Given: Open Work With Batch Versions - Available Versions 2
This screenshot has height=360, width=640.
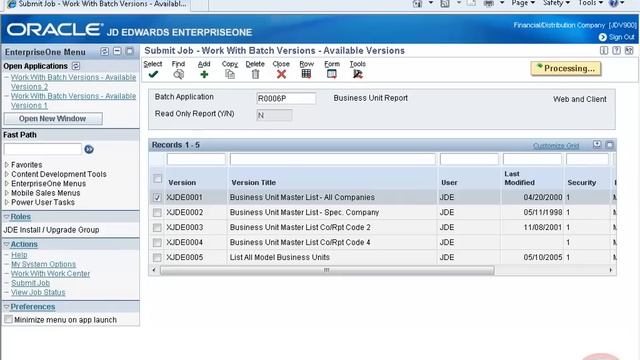Looking at the screenshot, I should pyautogui.click(x=73, y=82).
